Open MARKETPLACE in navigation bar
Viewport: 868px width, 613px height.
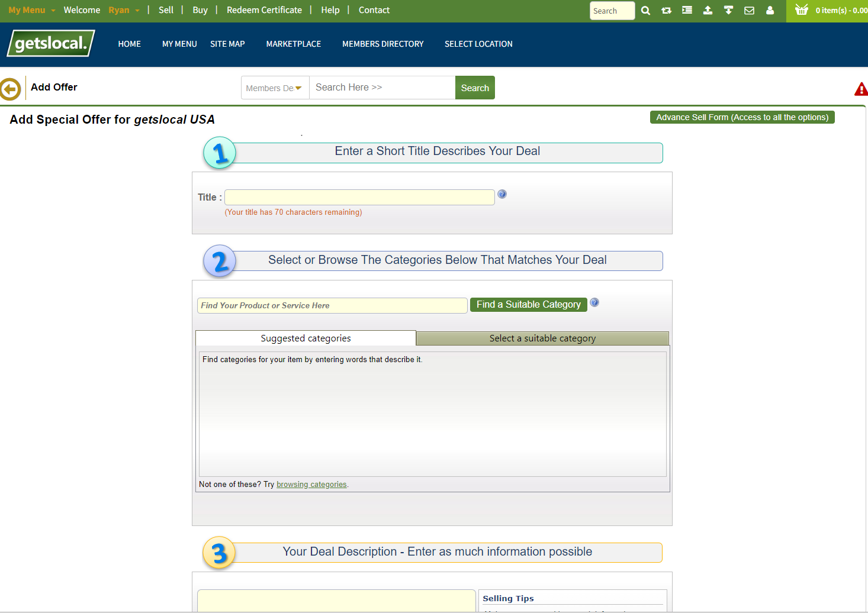click(x=294, y=44)
